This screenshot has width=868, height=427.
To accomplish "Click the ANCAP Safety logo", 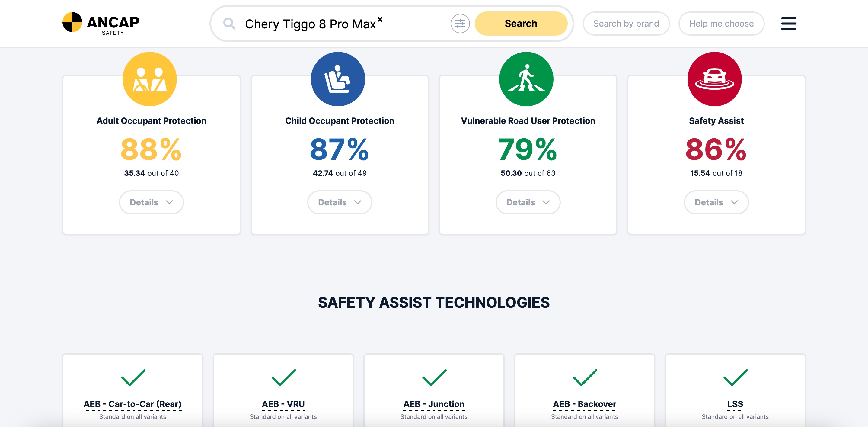I will click(101, 24).
